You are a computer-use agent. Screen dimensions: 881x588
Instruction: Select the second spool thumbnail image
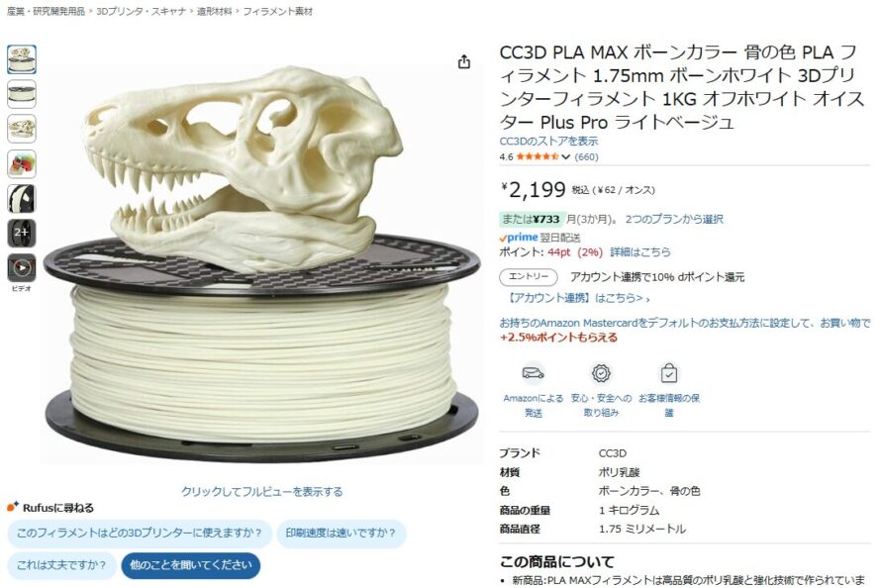22,94
